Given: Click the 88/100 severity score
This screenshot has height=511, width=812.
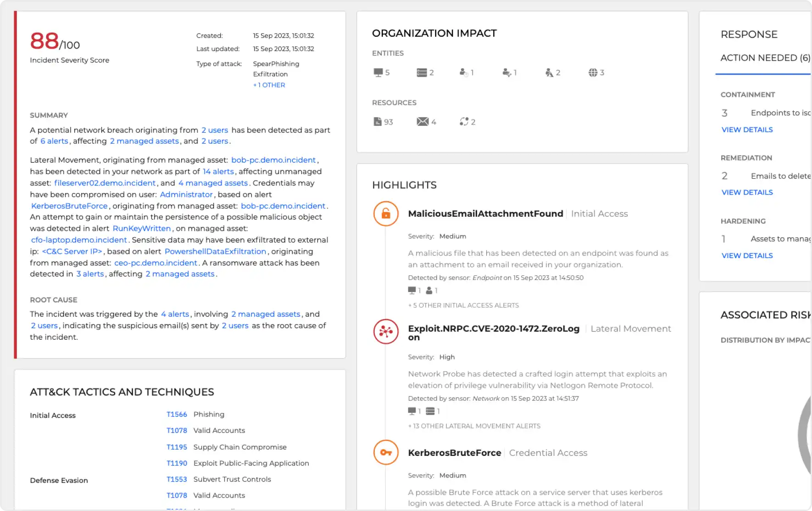Looking at the screenshot, I should (55, 41).
